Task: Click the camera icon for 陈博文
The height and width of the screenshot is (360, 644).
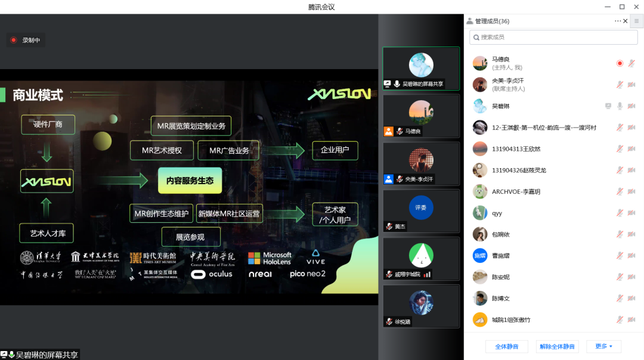Action: click(x=631, y=298)
